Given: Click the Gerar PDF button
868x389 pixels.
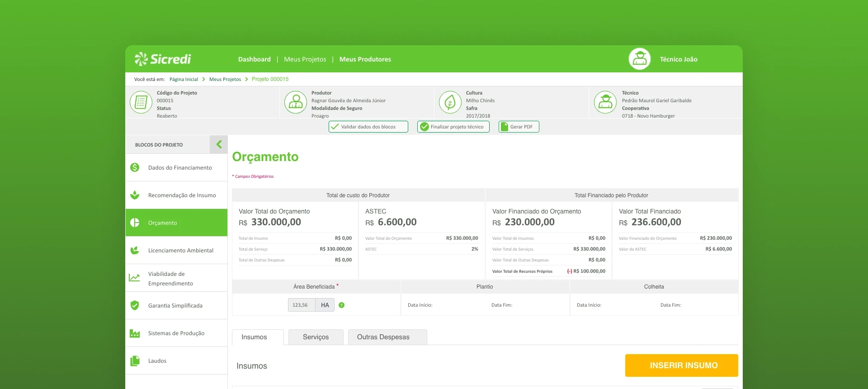Looking at the screenshot, I should coord(519,127).
